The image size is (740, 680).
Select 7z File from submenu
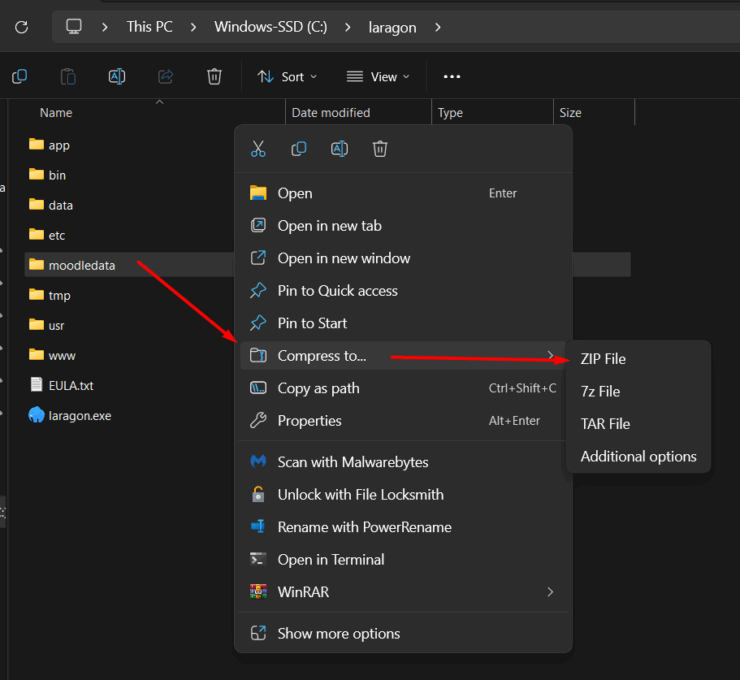click(x=638, y=391)
